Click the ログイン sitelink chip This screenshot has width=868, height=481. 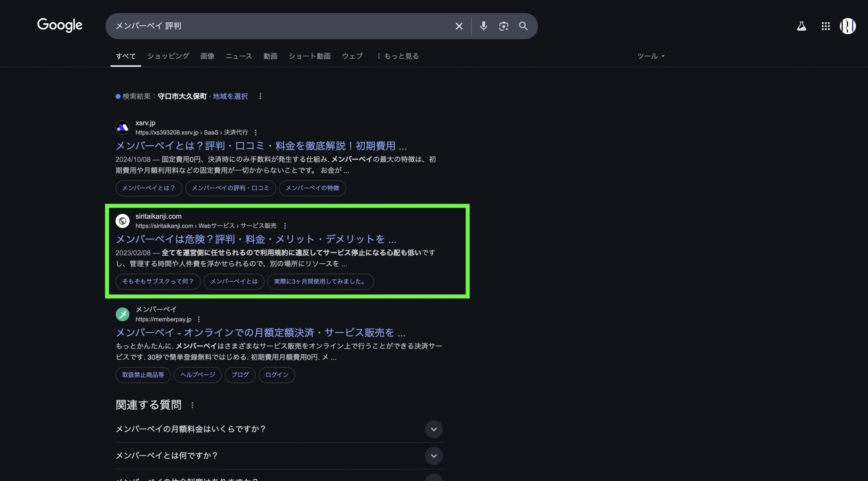pos(277,375)
